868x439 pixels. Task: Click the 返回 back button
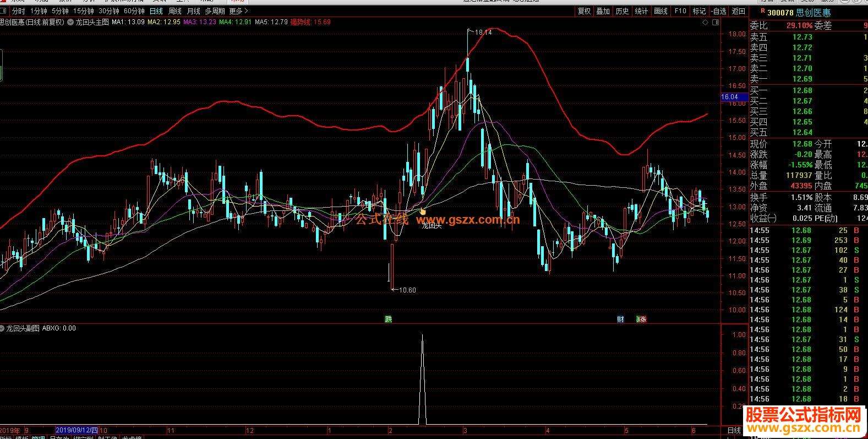738,11
